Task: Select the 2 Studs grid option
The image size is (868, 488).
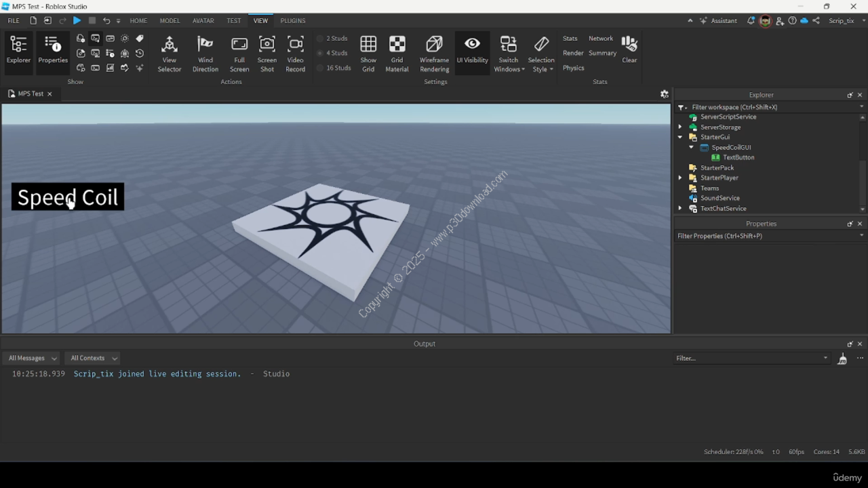Action: pos(333,39)
